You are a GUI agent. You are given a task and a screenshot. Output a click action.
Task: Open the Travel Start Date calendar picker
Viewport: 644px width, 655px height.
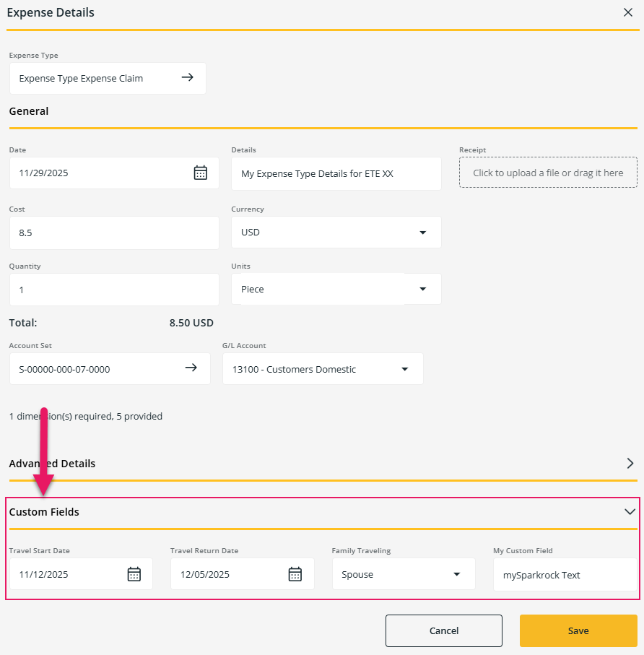[x=134, y=573]
